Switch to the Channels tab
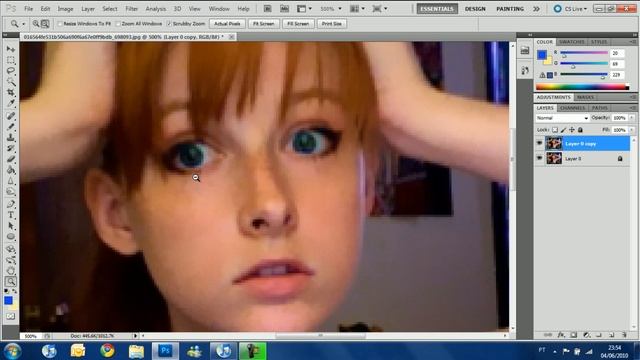 click(x=572, y=108)
